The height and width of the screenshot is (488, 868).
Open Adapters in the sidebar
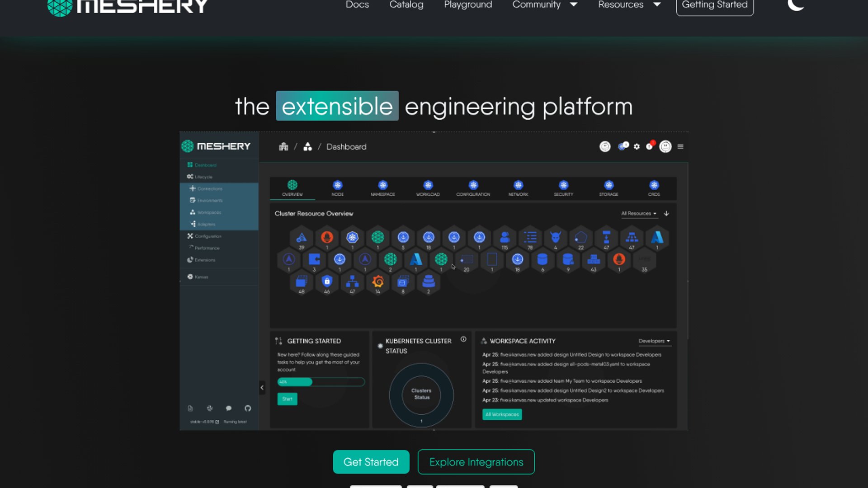[203, 224]
